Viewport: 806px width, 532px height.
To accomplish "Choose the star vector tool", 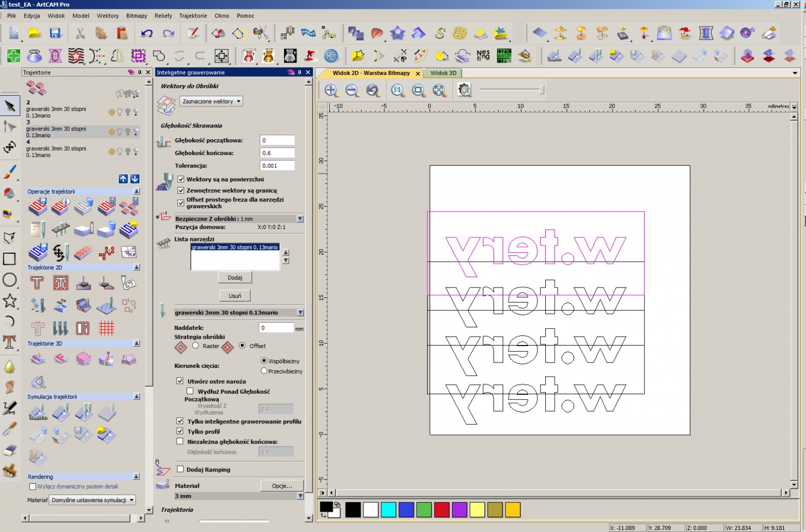I will pyautogui.click(x=9, y=301).
